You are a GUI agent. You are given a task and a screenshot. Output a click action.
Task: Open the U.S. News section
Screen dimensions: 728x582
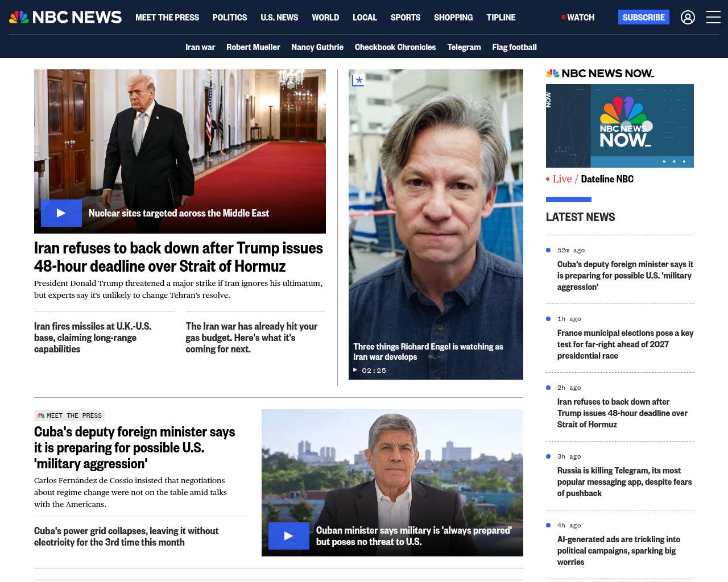coord(279,18)
